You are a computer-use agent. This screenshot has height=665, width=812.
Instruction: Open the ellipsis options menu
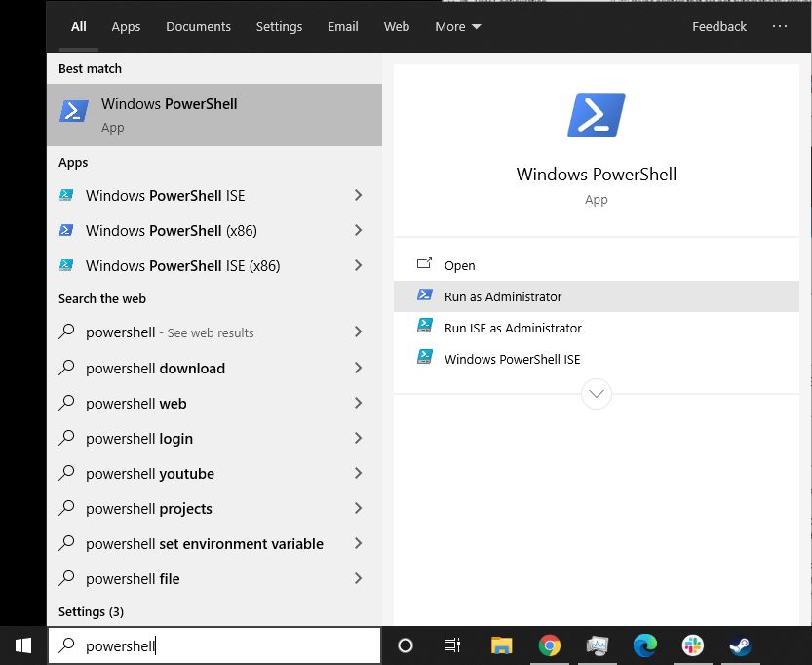point(780,26)
